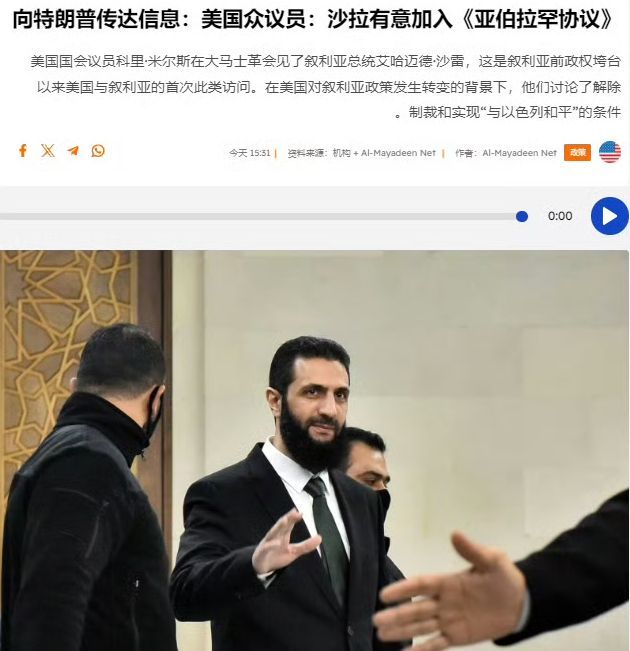Open the main article photo
Image resolution: width=630 pixels, height=651 pixels.
314,450
